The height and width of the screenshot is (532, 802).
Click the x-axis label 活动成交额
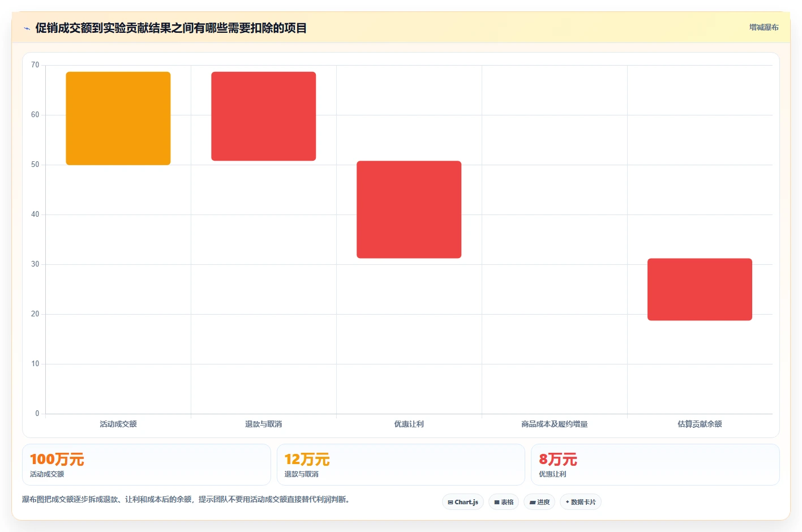[118, 424]
